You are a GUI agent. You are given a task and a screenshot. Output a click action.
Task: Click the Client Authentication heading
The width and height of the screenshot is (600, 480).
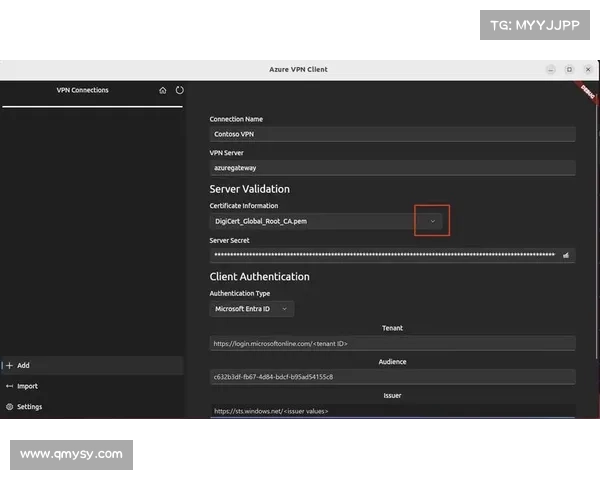tap(259, 277)
